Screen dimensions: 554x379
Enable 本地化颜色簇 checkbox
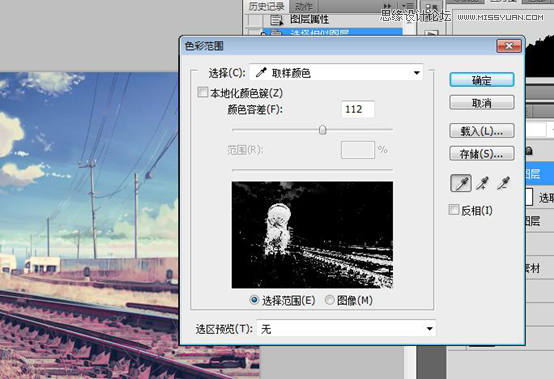(202, 92)
